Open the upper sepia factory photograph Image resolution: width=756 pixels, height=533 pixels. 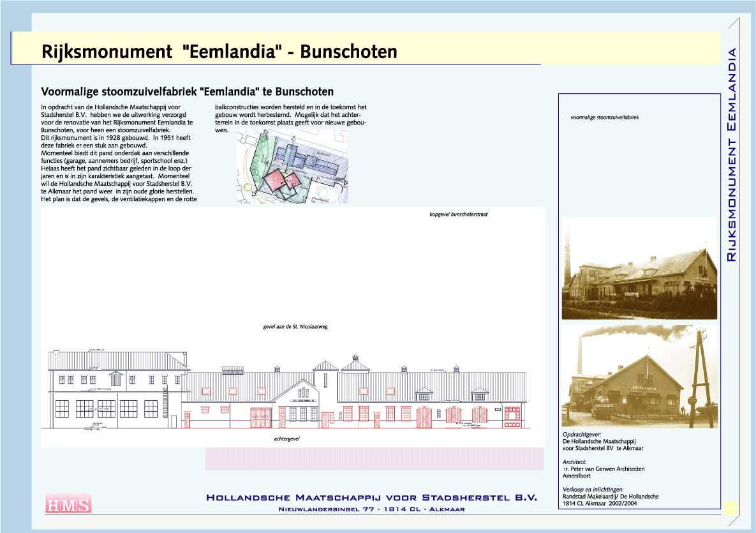coord(639,269)
